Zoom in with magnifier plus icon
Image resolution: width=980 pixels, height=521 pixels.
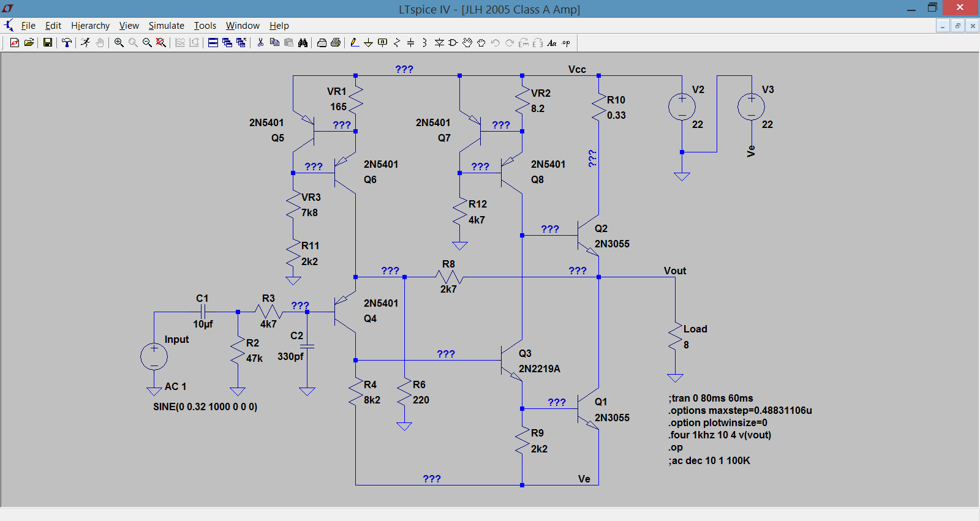coord(119,43)
